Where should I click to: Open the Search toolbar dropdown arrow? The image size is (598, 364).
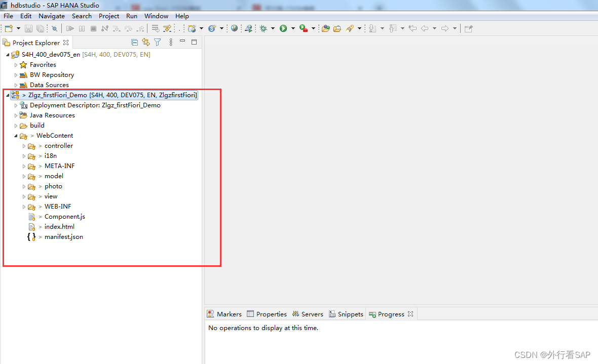tap(359, 28)
